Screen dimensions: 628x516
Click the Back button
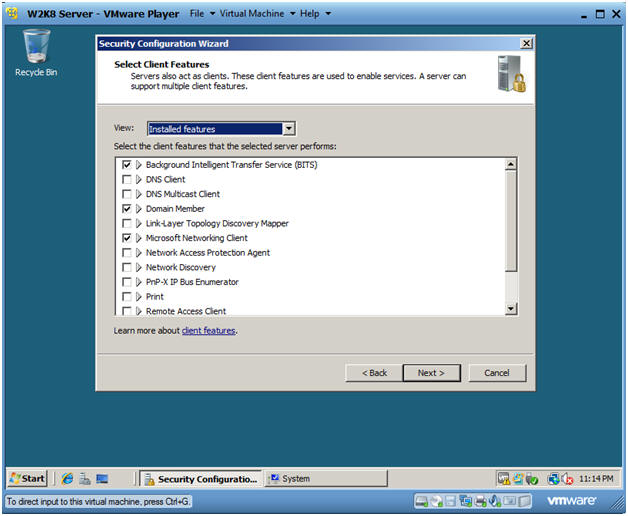click(x=374, y=373)
